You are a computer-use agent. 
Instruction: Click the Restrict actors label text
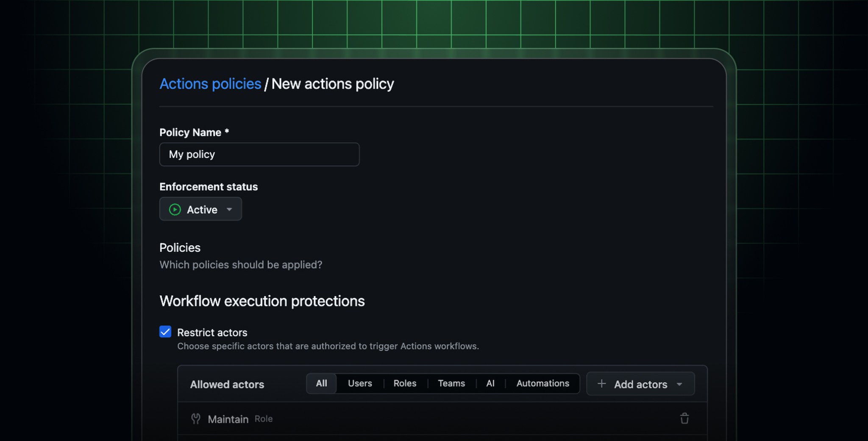tap(212, 332)
